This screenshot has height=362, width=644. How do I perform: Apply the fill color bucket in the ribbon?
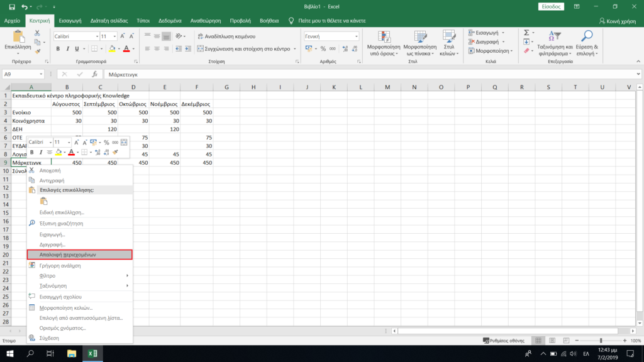point(112,49)
